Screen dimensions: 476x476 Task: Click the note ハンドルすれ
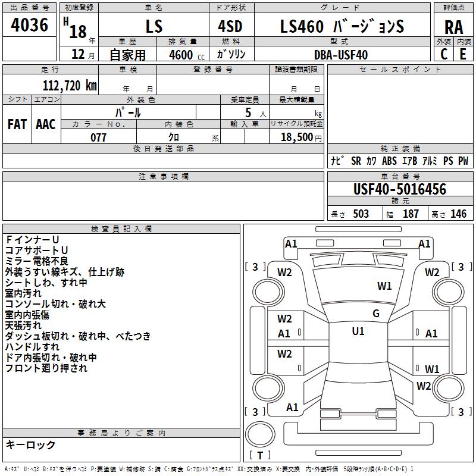point(32,347)
